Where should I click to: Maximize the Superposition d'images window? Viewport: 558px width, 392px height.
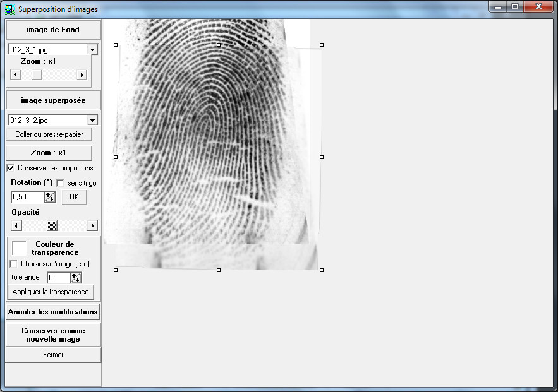point(514,7)
